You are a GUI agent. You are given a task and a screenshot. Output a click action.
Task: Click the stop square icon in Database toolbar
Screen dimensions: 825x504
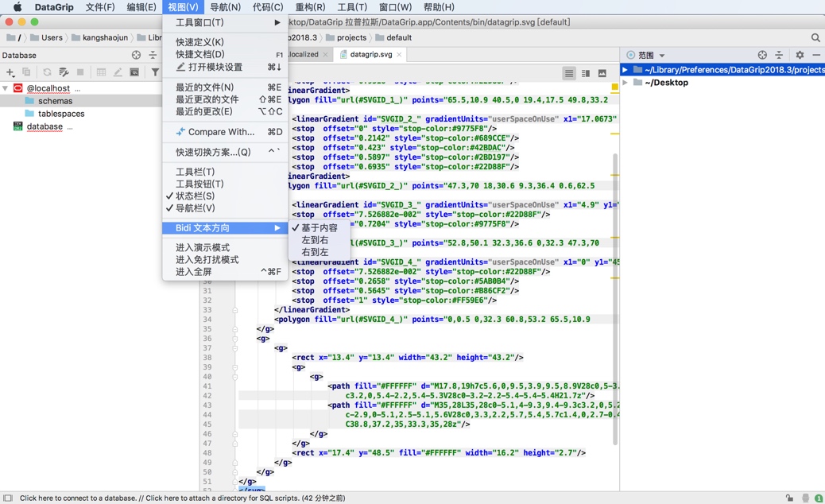tap(80, 72)
